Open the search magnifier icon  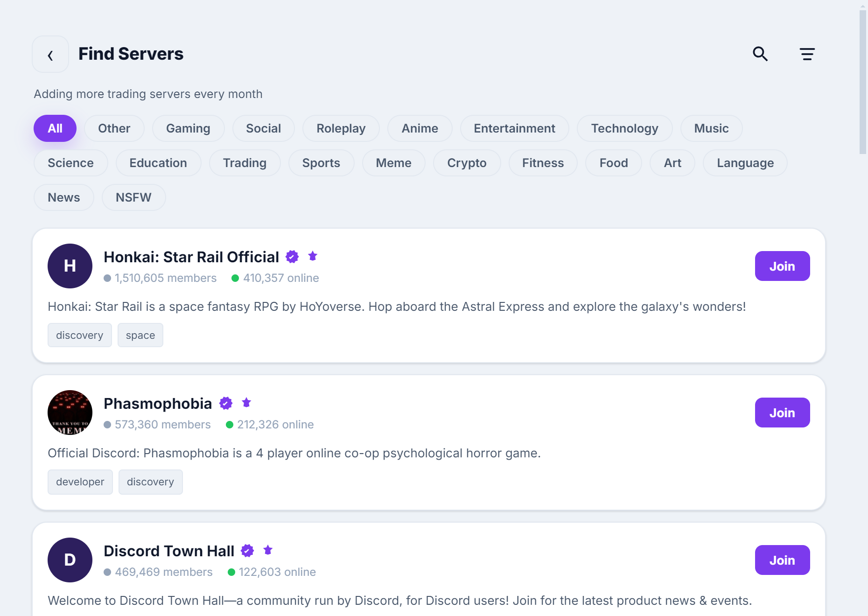pyautogui.click(x=760, y=54)
